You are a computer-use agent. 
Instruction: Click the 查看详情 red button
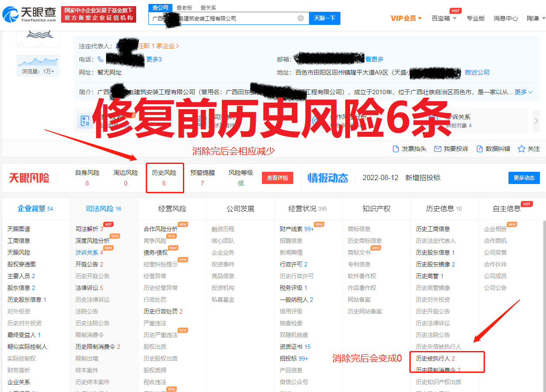[x=278, y=178]
